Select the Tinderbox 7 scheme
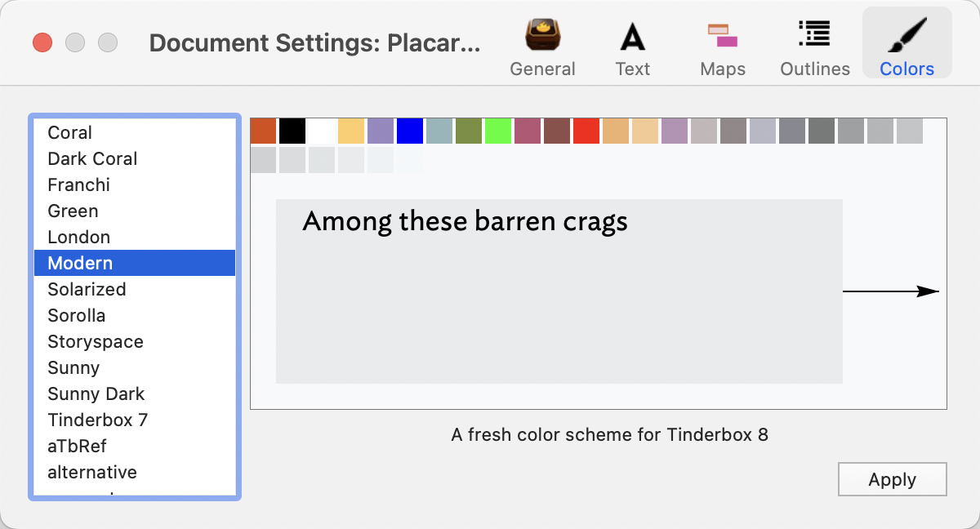 [97, 420]
